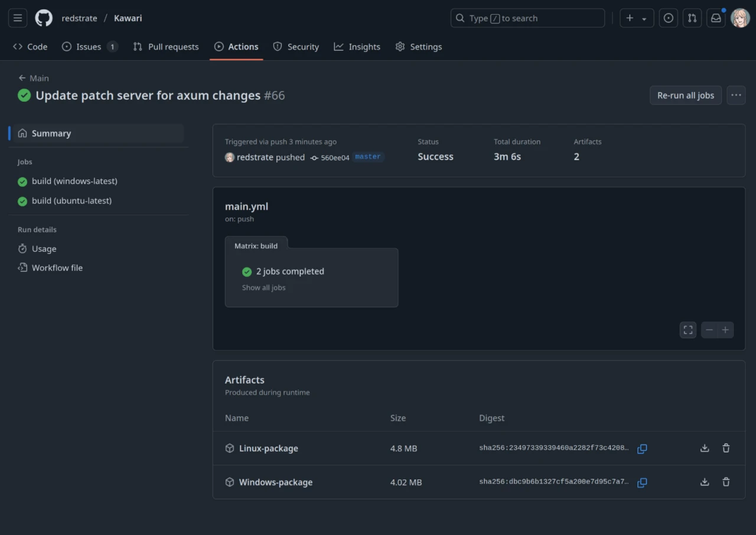The width and height of the screenshot is (756, 535).
Task: Click the 4.02 MB size cell
Action: click(x=406, y=482)
